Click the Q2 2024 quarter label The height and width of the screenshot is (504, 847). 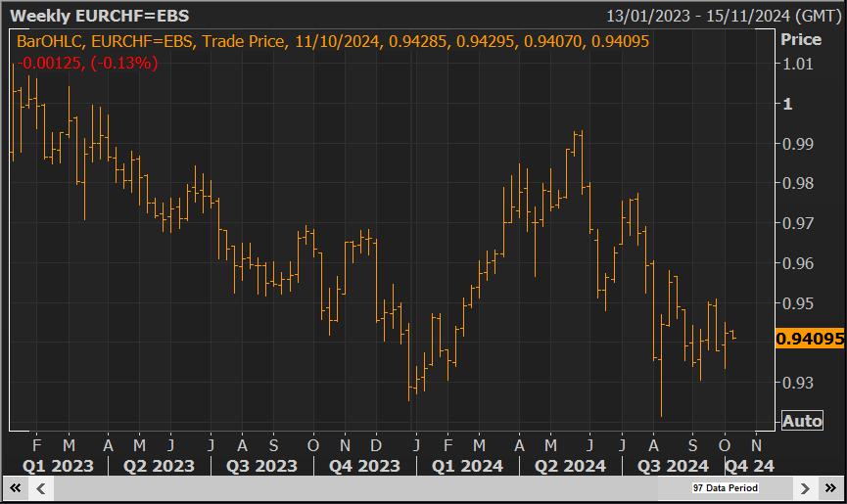(x=570, y=466)
